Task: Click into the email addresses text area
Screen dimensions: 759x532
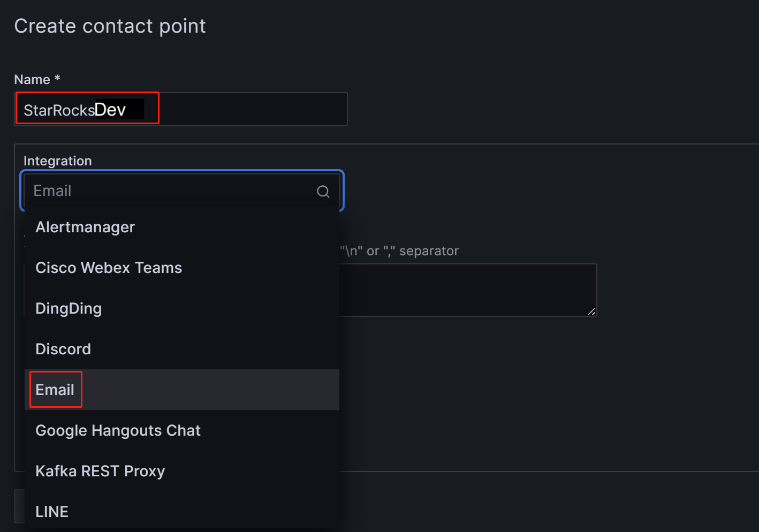Action: click(x=466, y=290)
